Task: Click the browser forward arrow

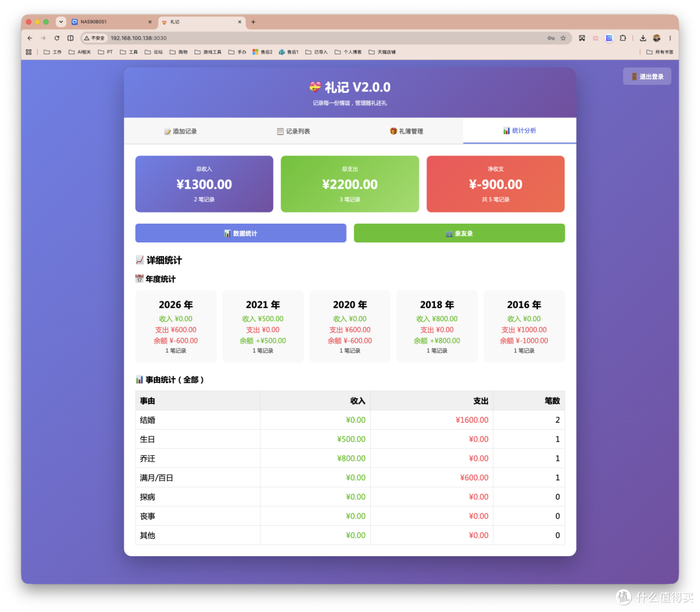Action: (43, 38)
